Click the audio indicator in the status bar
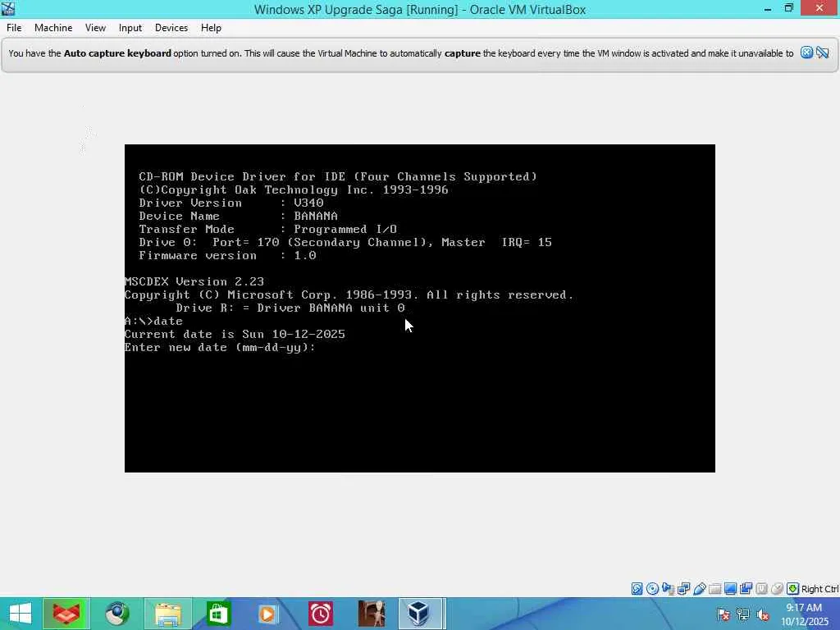Viewport: 840px width, 630px height. (x=668, y=589)
